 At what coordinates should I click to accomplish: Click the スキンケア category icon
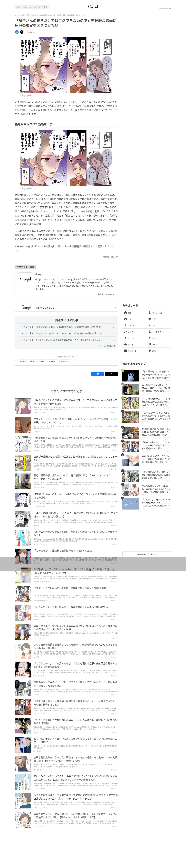[x=125, y=325]
